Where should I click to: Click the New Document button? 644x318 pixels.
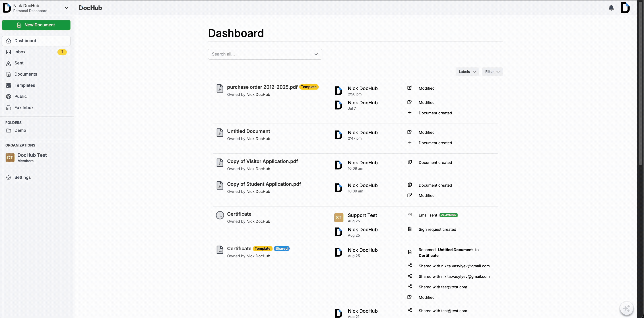click(36, 25)
